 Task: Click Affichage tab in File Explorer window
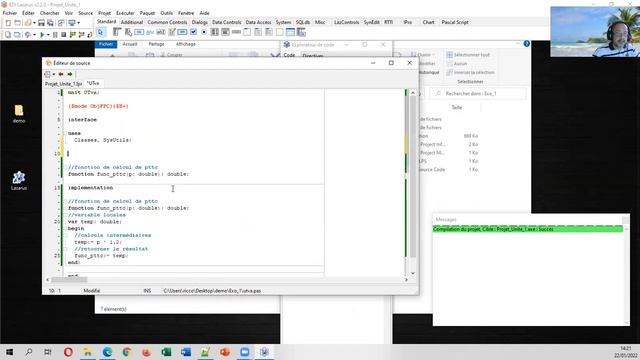186,44
